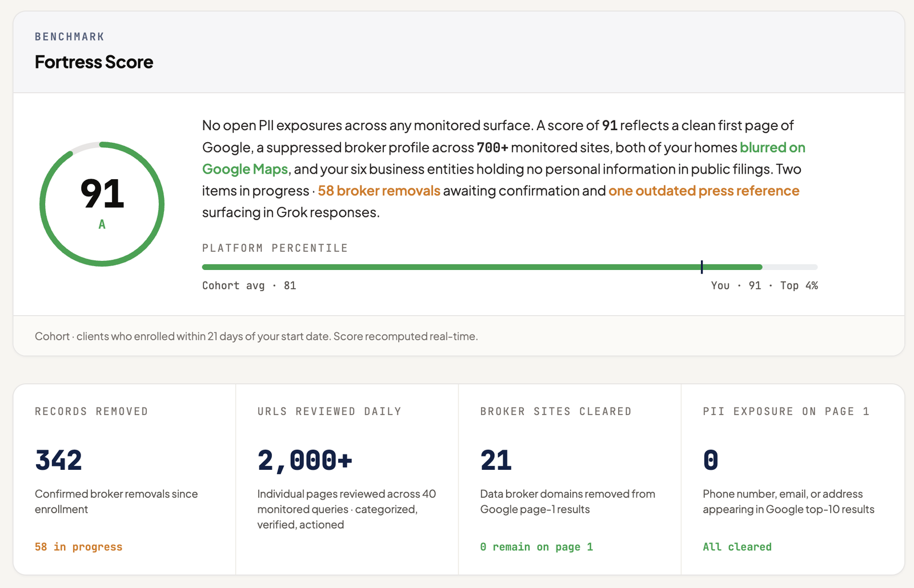Image resolution: width=914 pixels, height=588 pixels.
Task: Select the 21 broker sites value
Action: pyautogui.click(x=496, y=460)
